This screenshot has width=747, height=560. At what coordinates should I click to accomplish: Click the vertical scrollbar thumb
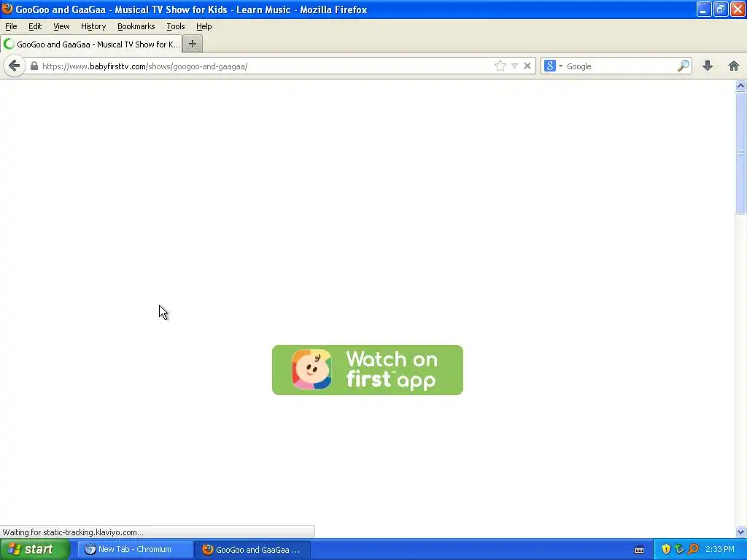[740, 152]
